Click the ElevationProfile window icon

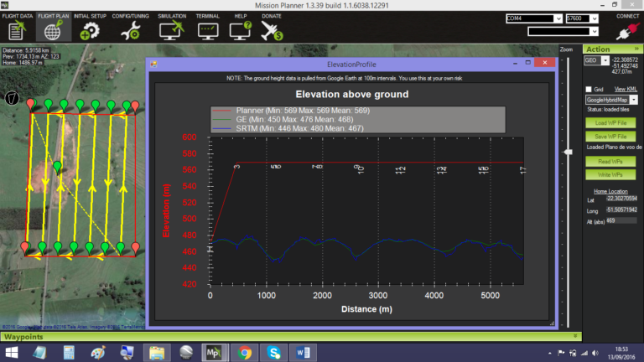tap(153, 64)
